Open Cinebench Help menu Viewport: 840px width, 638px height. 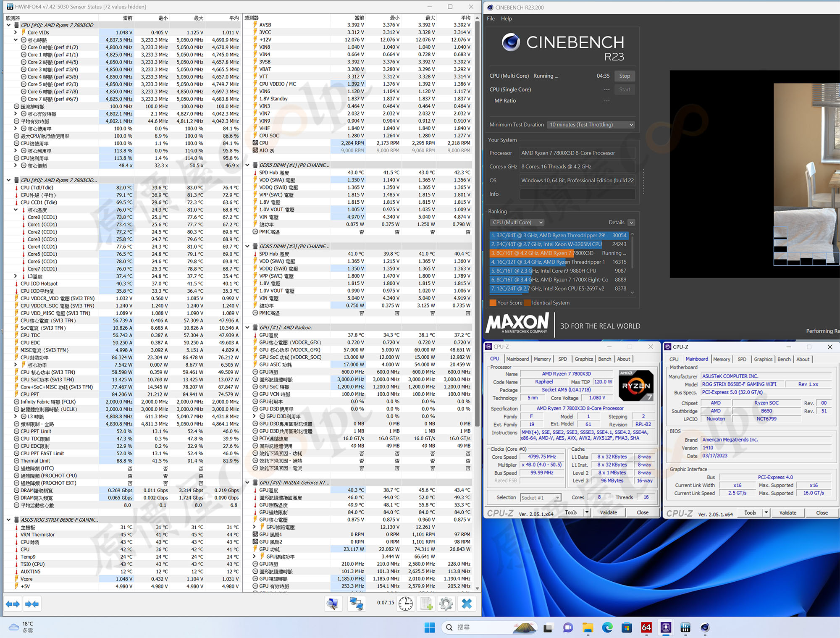507,18
